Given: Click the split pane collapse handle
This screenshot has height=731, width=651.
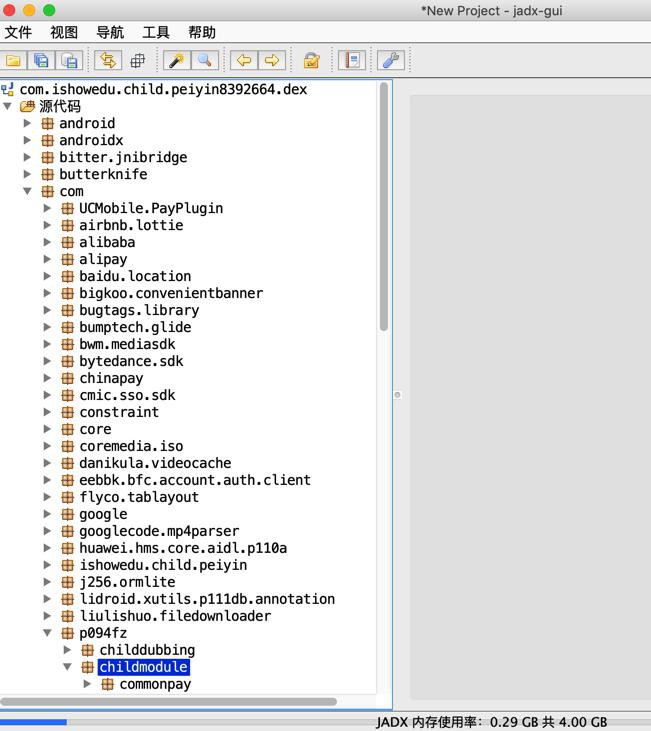Looking at the screenshot, I should click(397, 395).
